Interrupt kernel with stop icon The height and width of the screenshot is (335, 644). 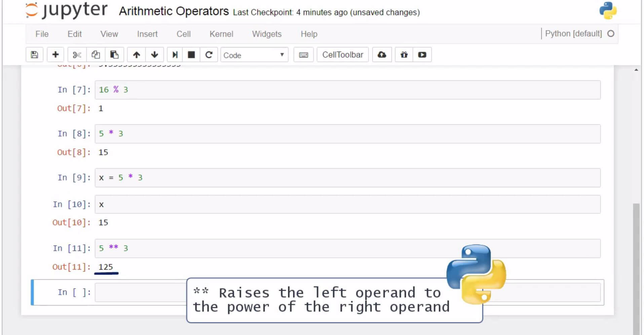tap(191, 55)
